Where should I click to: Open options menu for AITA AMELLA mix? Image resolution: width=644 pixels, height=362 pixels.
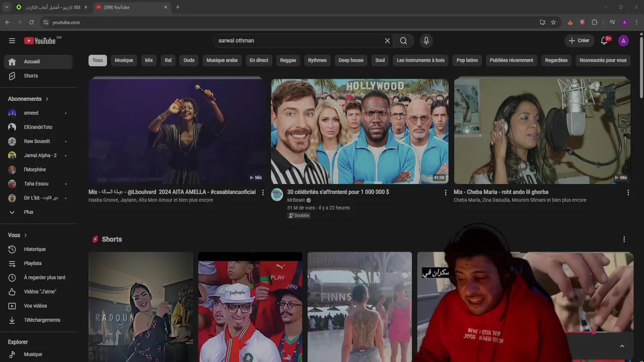[x=263, y=193]
